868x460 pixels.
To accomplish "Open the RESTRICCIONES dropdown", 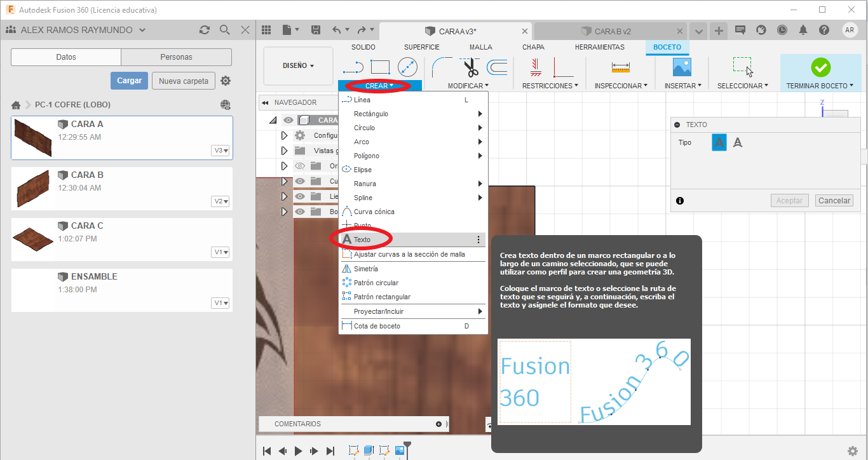I will click(x=550, y=86).
